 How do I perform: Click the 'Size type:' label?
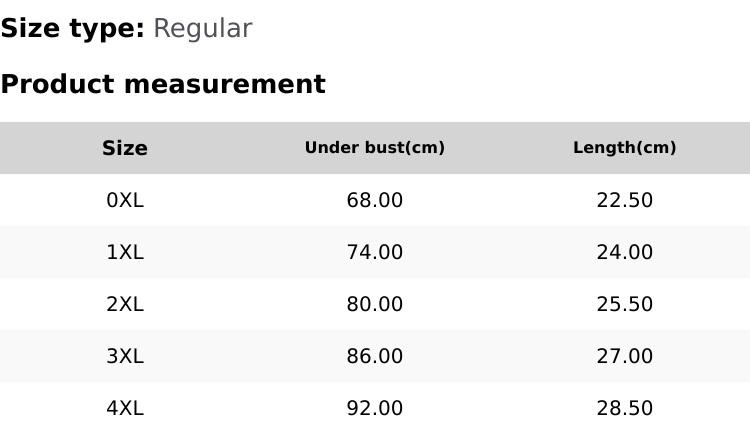click(73, 29)
